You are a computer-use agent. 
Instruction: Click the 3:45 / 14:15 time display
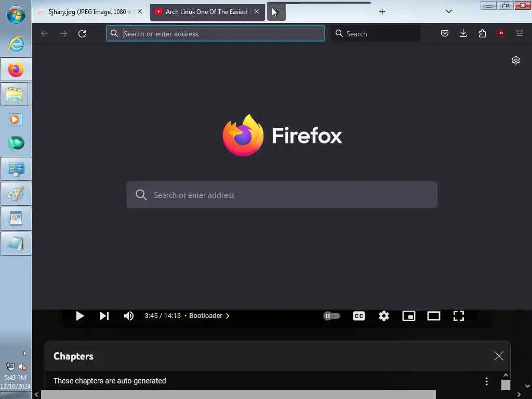click(163, 316)
